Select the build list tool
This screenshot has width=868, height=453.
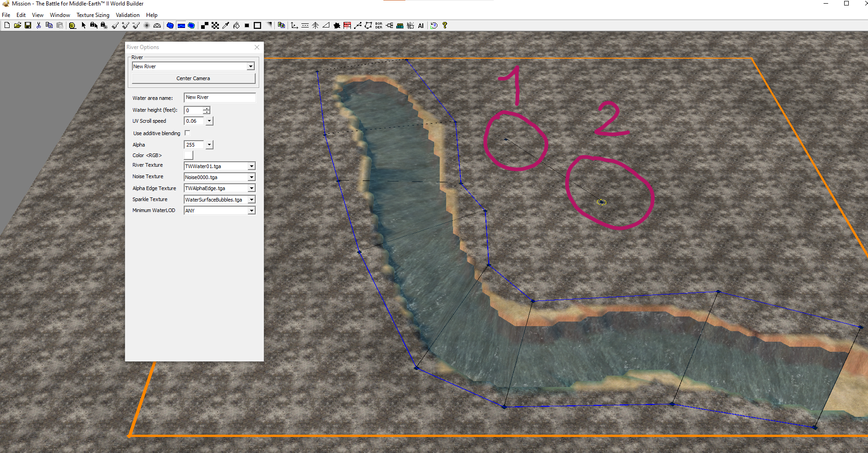347,26
